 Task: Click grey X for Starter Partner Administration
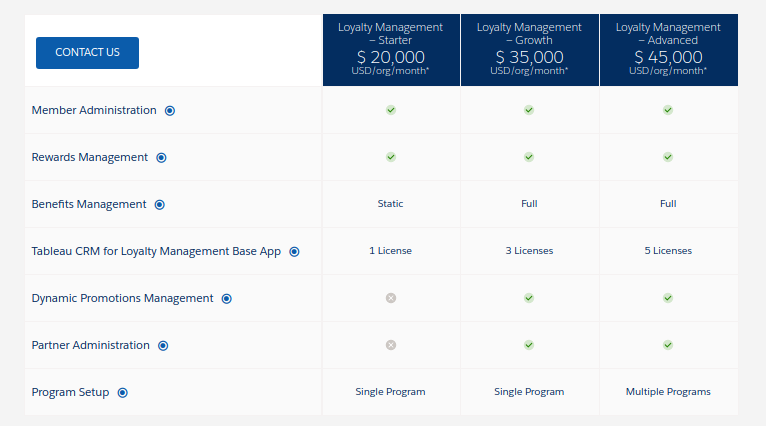pyautogui.click(x=391, y=345)
